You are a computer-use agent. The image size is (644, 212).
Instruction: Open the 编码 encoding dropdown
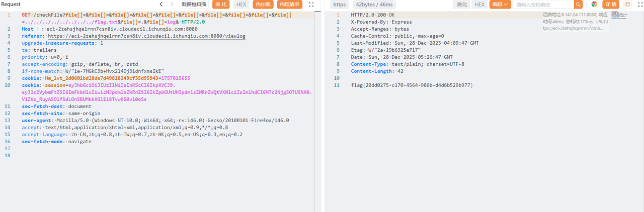[x=500, y=5]
